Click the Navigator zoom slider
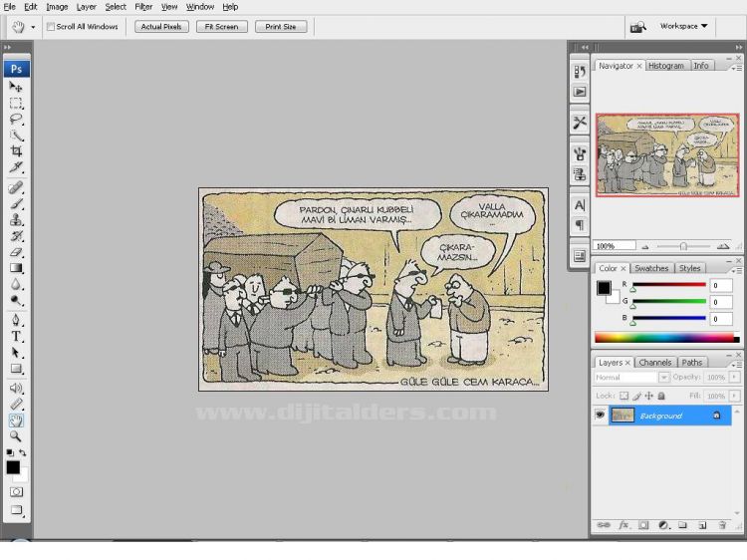 (x=683, y=246)
